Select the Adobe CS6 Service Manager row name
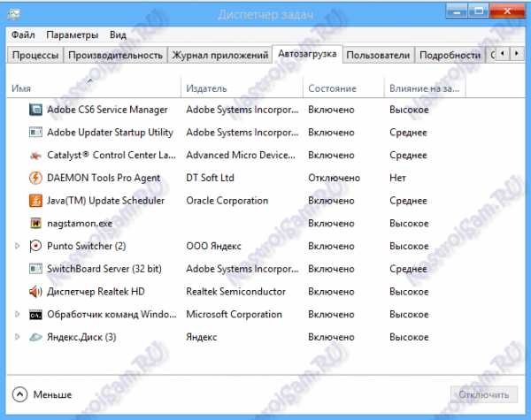The width and height of the screenshot is (531, 420). [107, 110]
